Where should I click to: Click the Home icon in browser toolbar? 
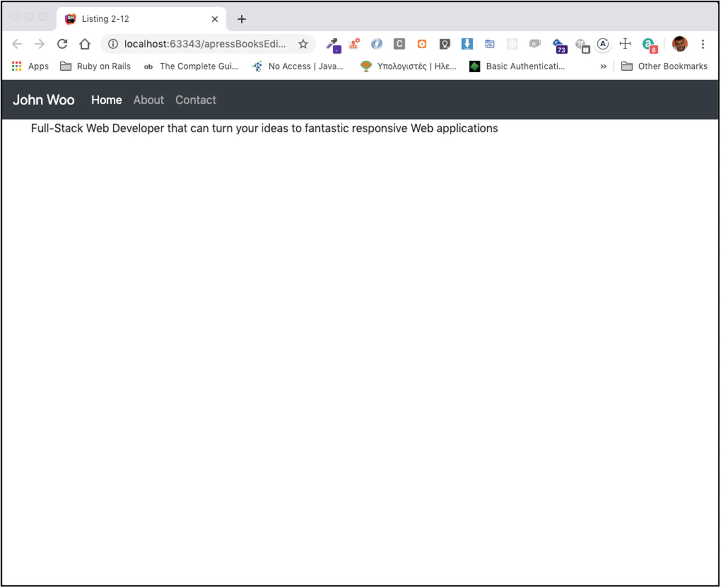tap(85, 44)
